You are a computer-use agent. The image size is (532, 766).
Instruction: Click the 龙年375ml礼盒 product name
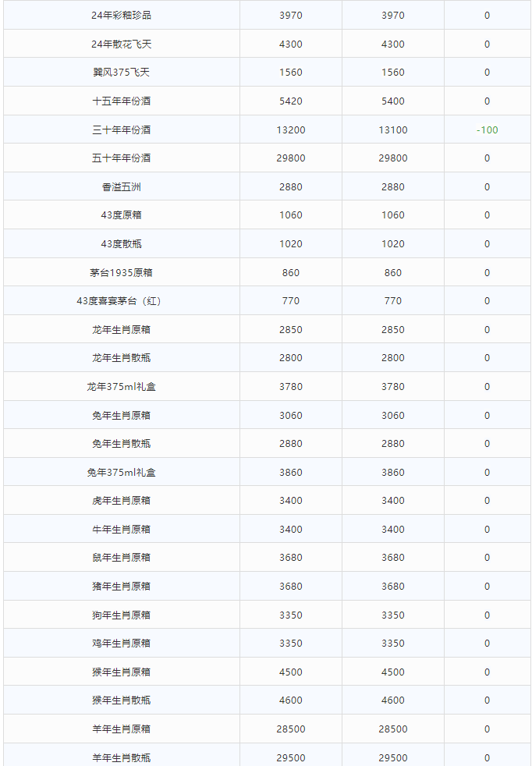[121, 387]
